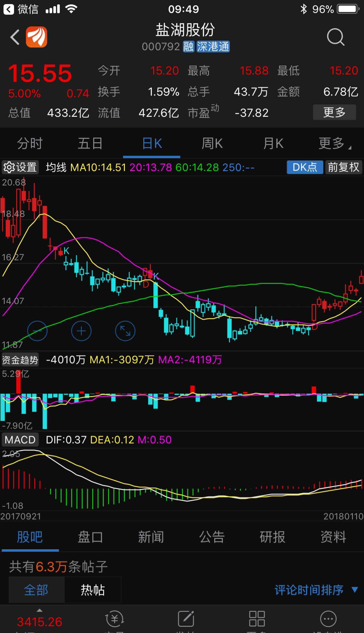The width and height of the screenshot is (364, 633).
Task: Return to WeChat via status bar back
Action: click(x=21, y=9)
